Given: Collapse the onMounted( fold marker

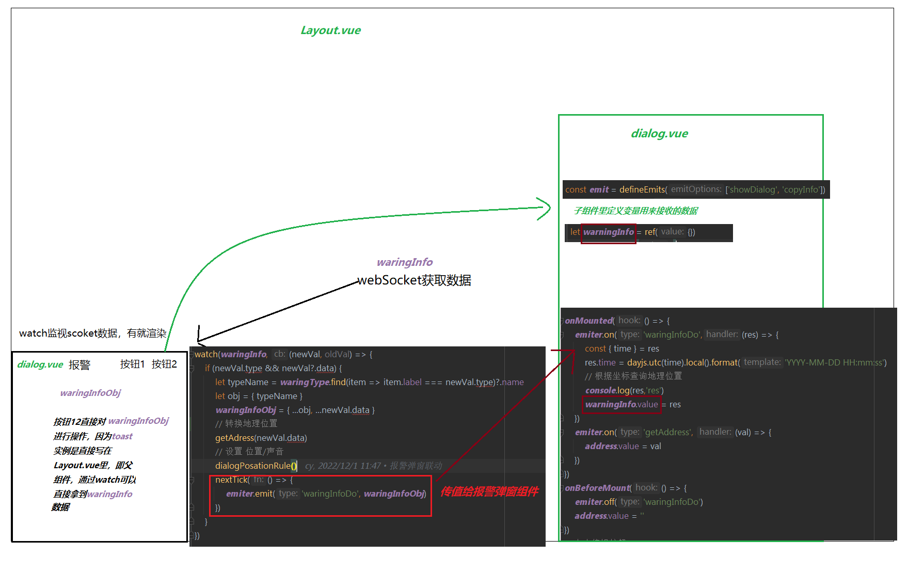Looking at the screenshot, I should coord(562,321).
